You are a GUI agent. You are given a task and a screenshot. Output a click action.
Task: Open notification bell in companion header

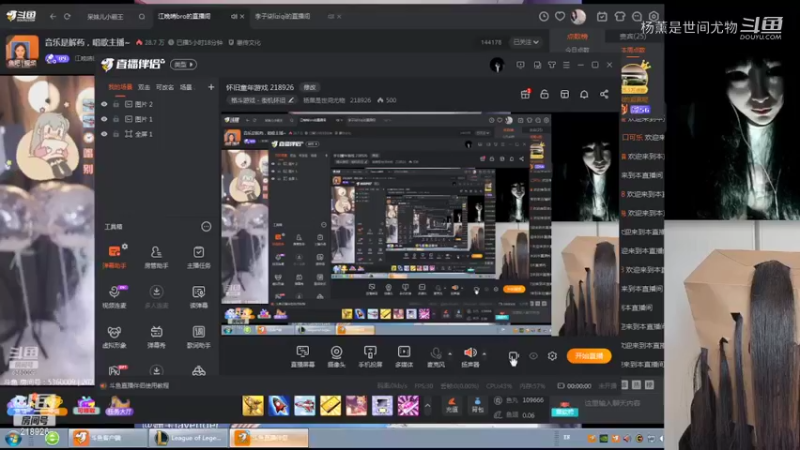584,94
